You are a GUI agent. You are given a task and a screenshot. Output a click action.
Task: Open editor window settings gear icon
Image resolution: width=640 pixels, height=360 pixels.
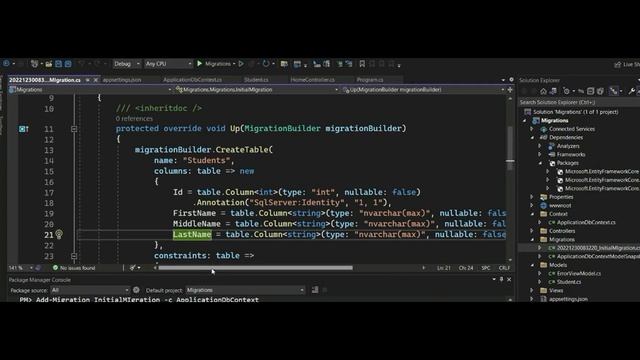(x=511, y=80)
